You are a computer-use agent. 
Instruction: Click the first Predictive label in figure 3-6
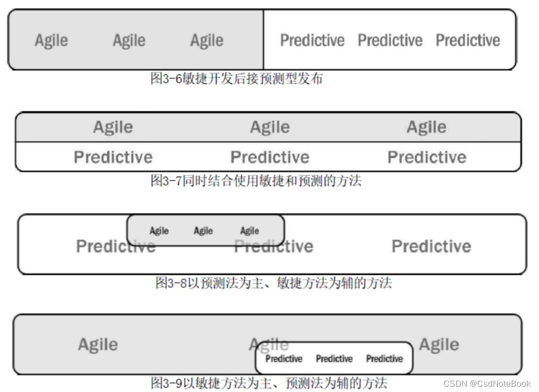click(312, 40)
